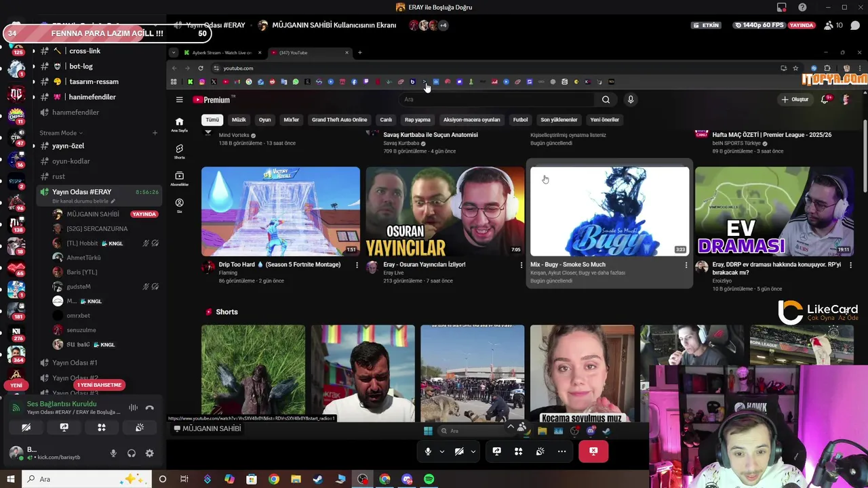Open more options in stream control bar
Screen dimensions: 868x488
point(561,451)
